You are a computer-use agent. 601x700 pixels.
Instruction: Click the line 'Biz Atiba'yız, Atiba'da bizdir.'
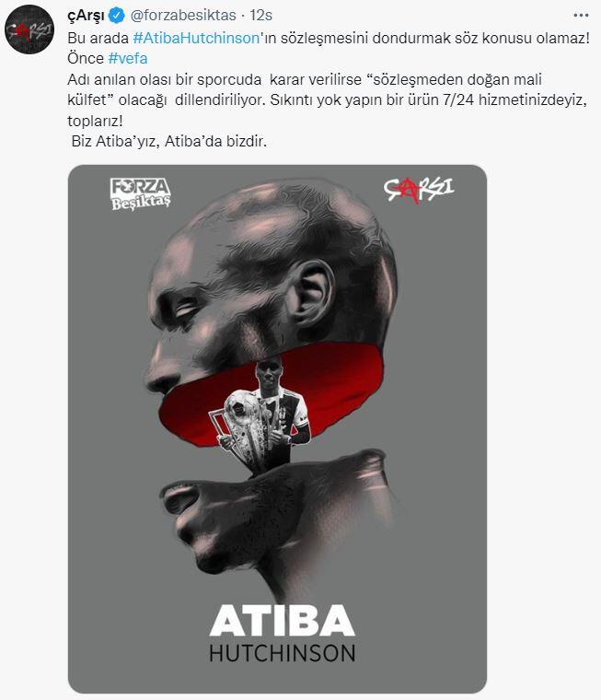click(169, 142)
